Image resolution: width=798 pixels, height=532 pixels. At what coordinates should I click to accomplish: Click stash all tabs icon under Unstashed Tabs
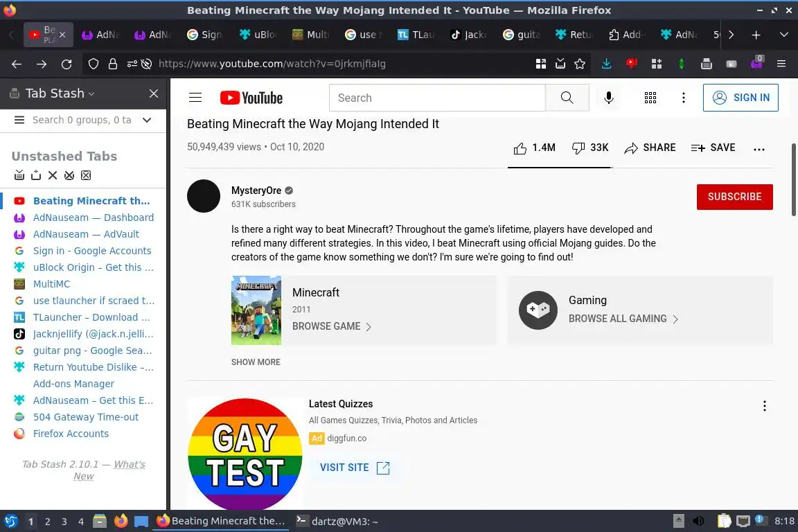pyautogui.click(x=19, y=175)
